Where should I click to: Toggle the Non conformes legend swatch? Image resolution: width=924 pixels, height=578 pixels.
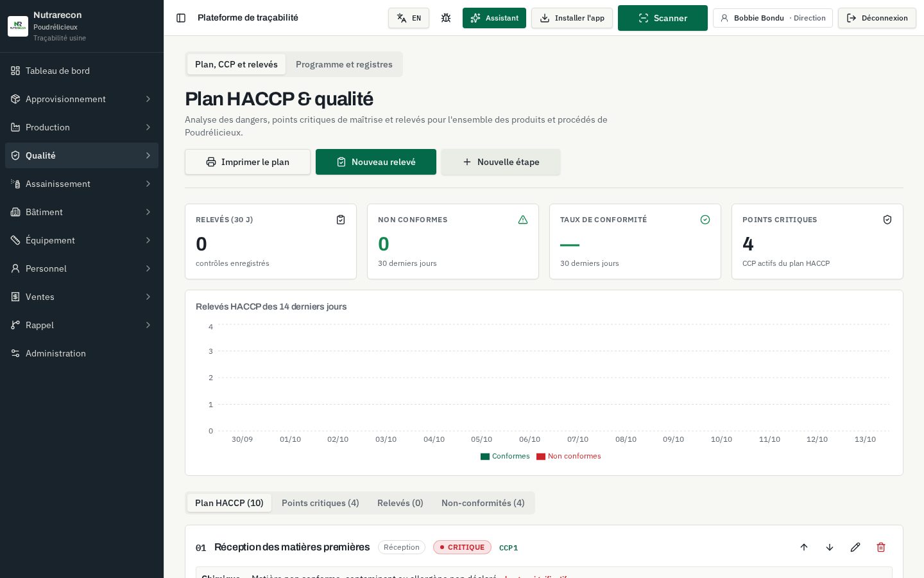pyautogui.click(x=541, y=457)
